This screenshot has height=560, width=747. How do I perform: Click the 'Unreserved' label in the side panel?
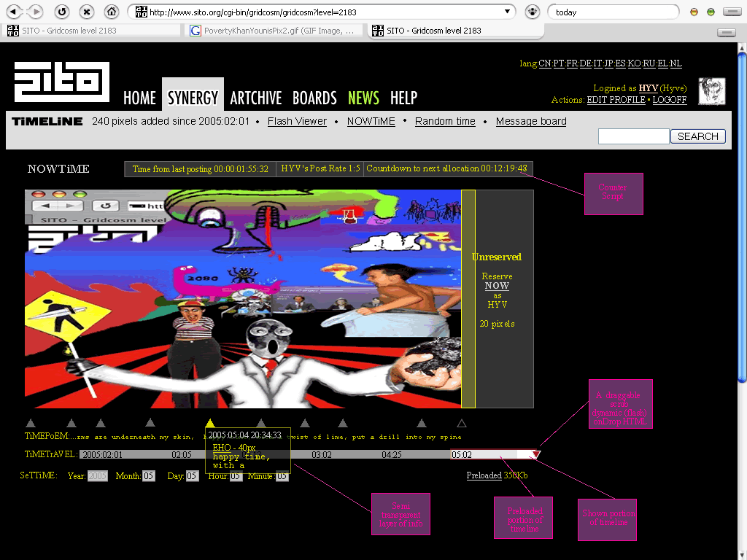click(496, 257)
